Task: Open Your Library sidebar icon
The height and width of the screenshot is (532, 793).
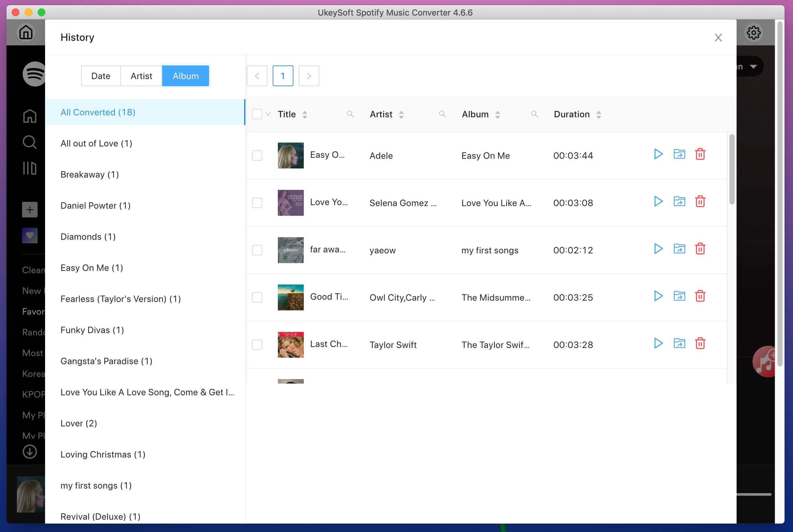Action: [x=30, y=168]
